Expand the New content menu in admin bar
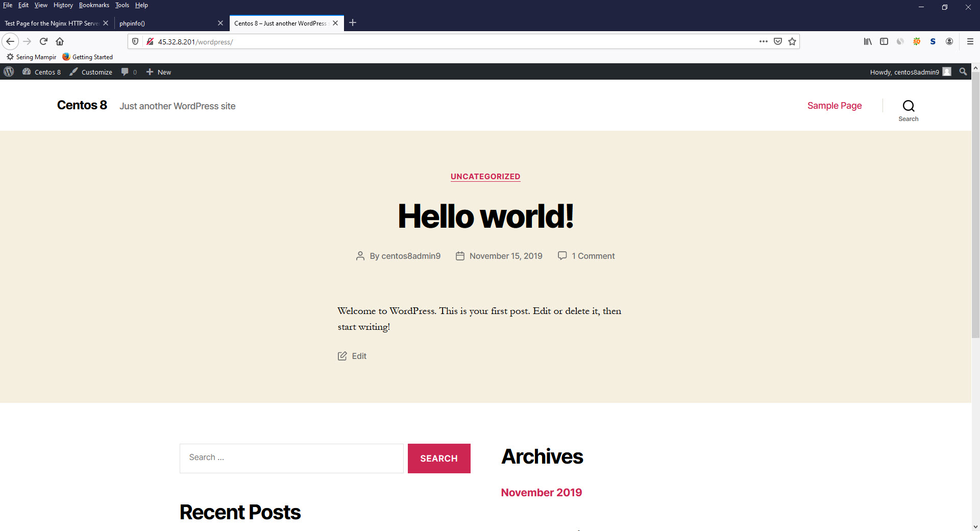The width and height of the screenshot is (980, 531). (159, 72)
